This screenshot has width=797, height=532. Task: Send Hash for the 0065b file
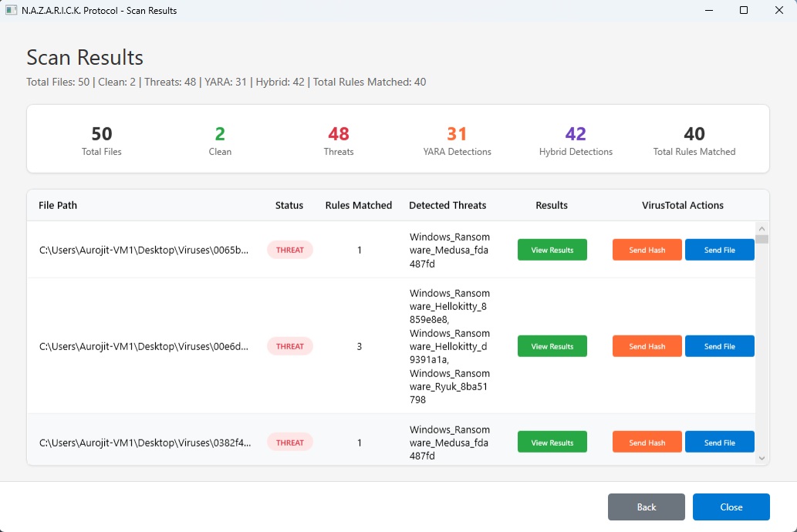[647, 250]
